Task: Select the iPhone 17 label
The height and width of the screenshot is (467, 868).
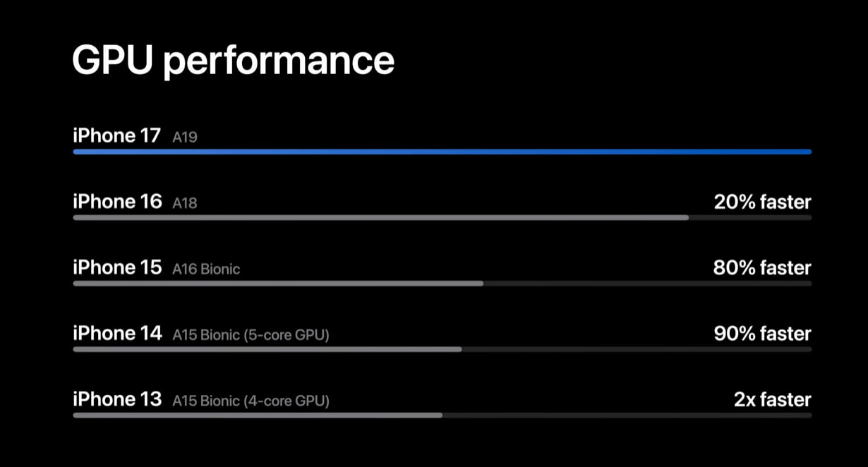Action: coord(117,135)
